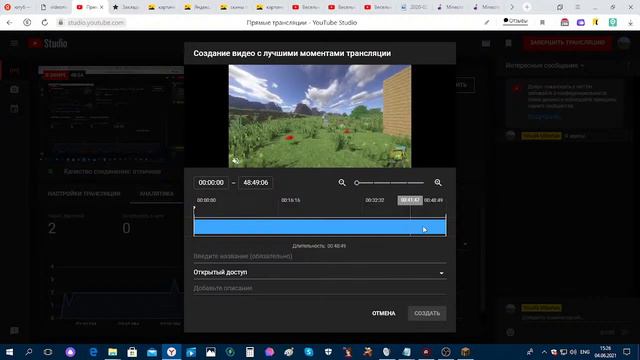
Task: Open Task View on the taskbar
Action: coord(48,352)
